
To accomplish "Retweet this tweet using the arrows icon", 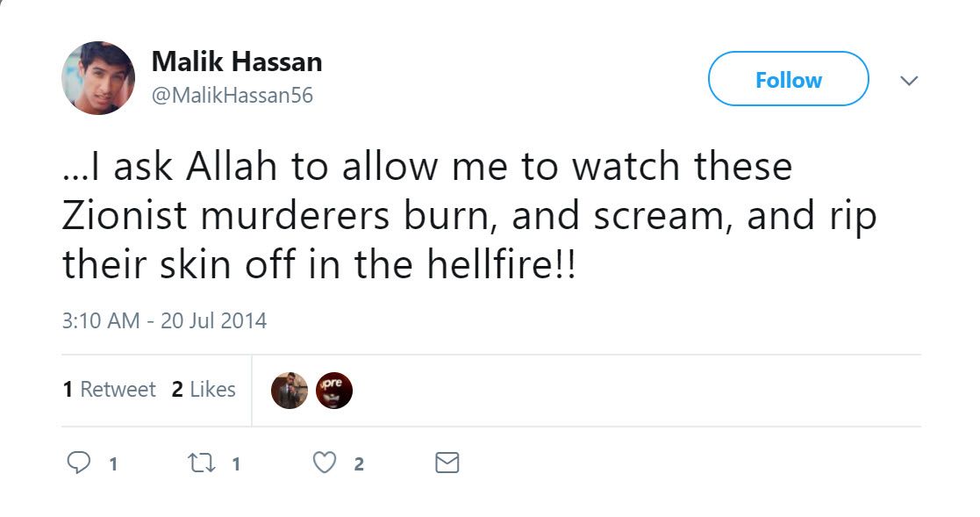I will [x=201, y=463].
